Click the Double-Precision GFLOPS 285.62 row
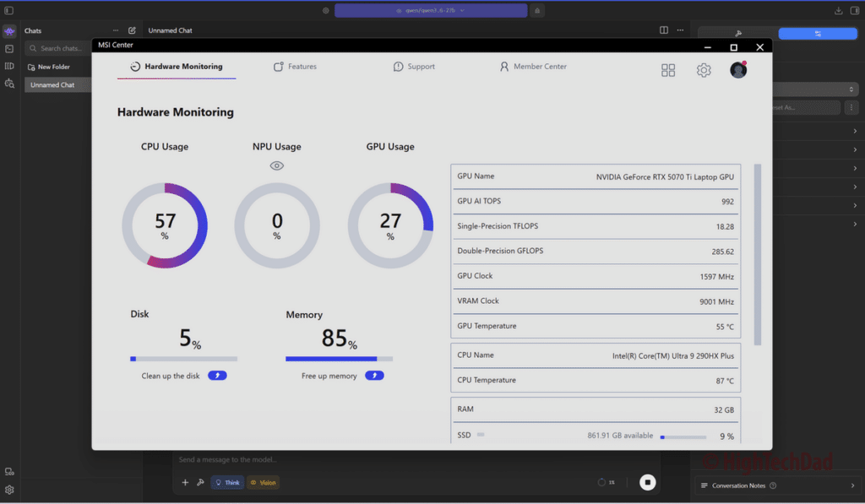 [x=596, y=252]
